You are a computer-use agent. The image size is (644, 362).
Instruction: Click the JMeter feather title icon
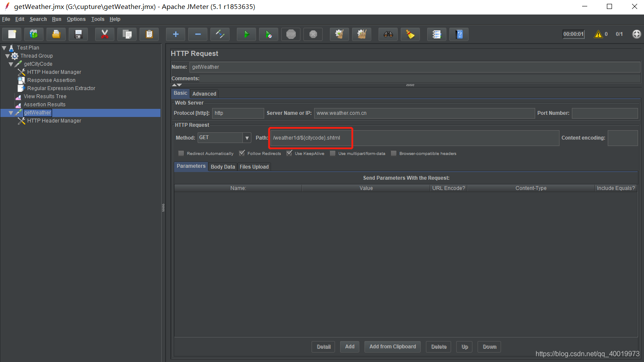tap(7, 6)
